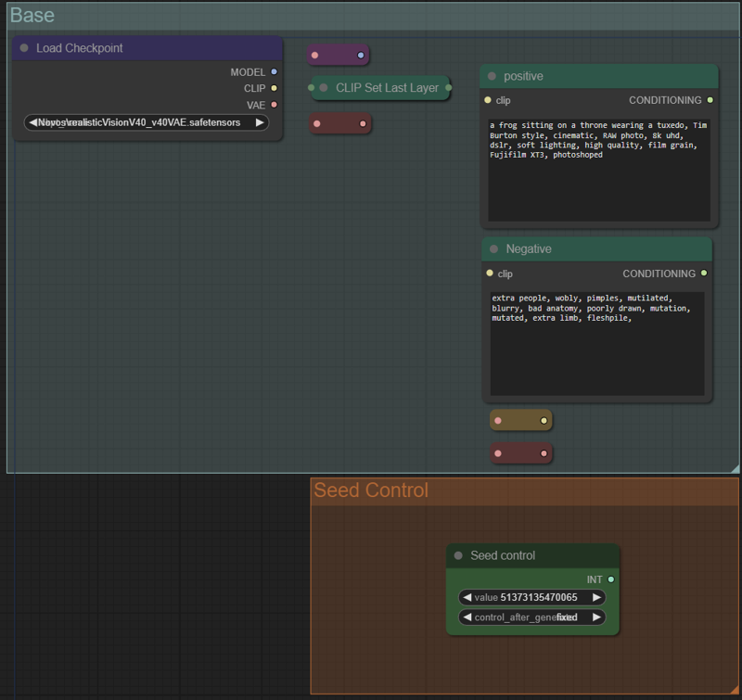Click the clip input port on Negative node
742x700 pixels.
click(489, 274)
